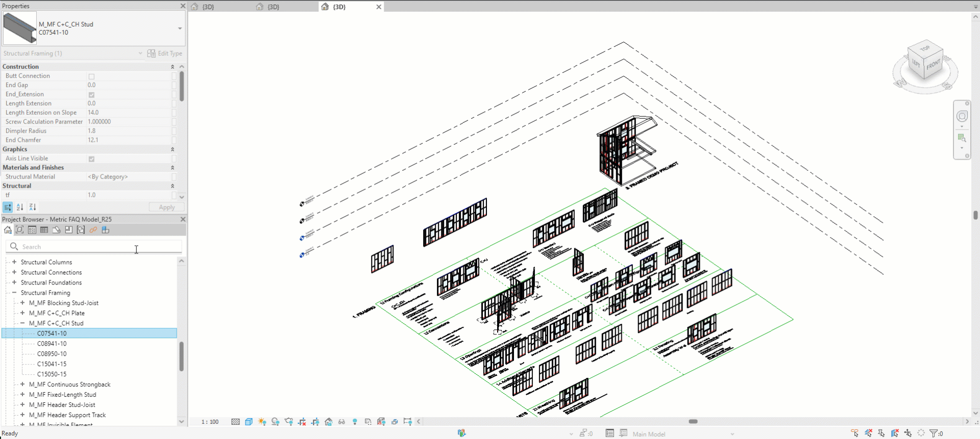This screenshot has height=439, width=980.
Task: Click the Visual Style cube icon
Action: (249, 422)
